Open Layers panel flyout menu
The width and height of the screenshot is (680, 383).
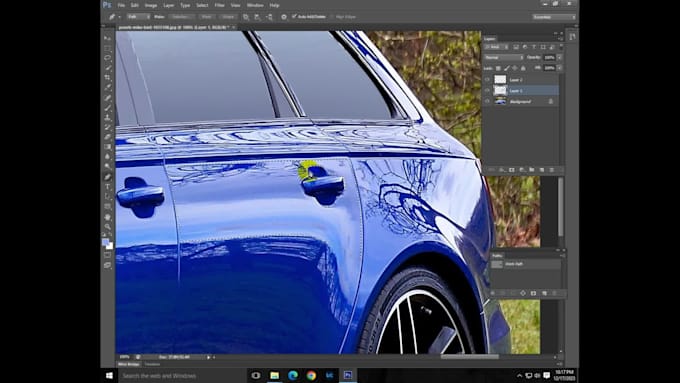click(560, 39)
